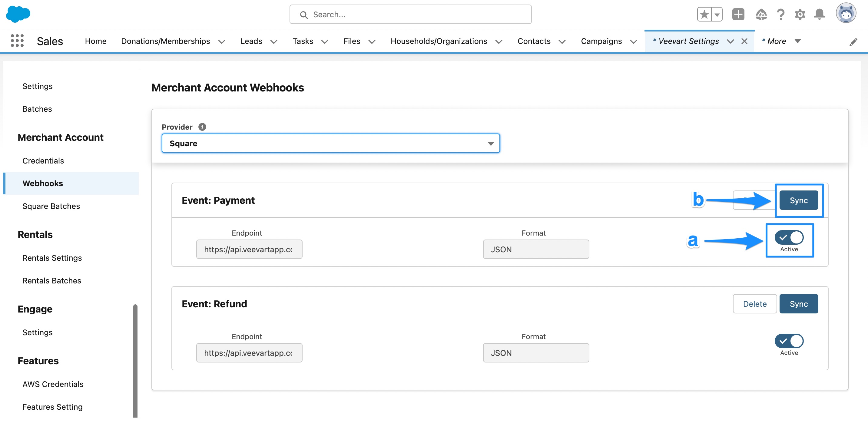Open the Setup gear icon
This screenshot has width=868, height=430.
click(800, 14)
